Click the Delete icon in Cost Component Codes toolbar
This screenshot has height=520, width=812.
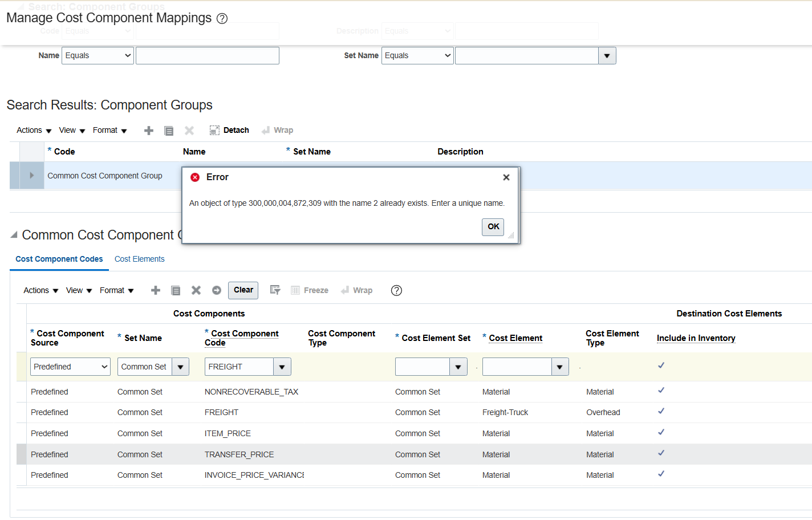[x=196, y=290]
